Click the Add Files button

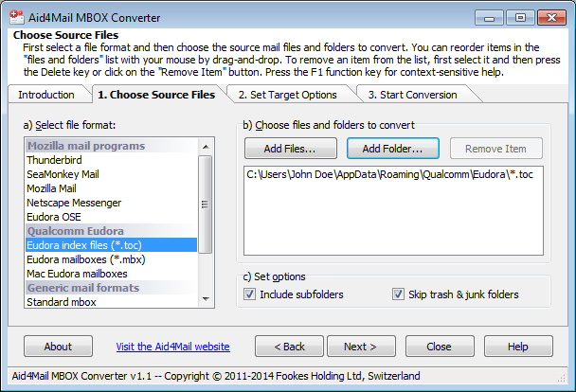coord(290,149)
